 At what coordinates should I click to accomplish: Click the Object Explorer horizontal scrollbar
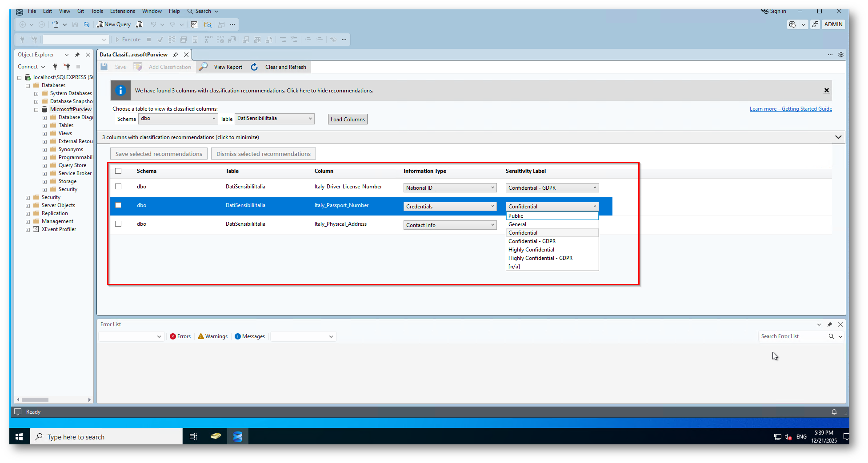36,399
